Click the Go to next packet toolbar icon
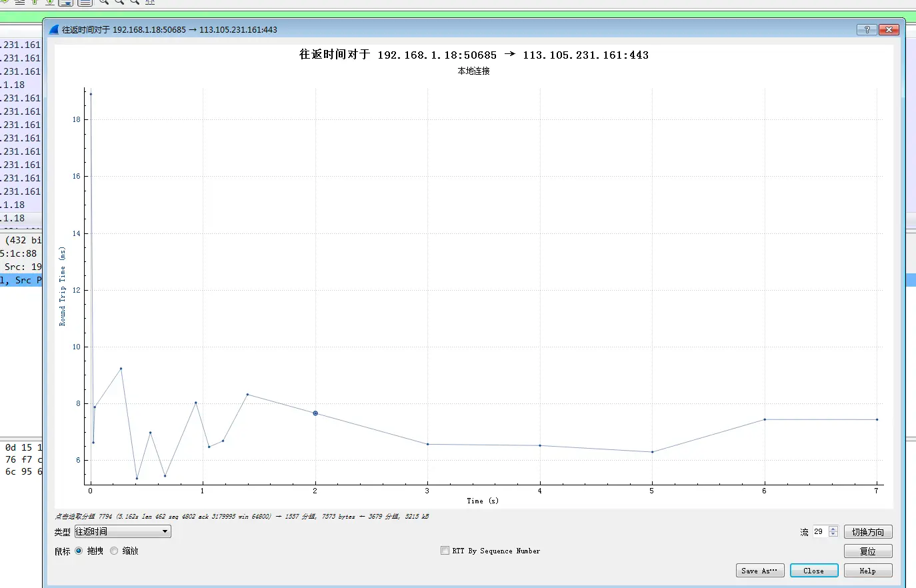 [x=4, y=3]
